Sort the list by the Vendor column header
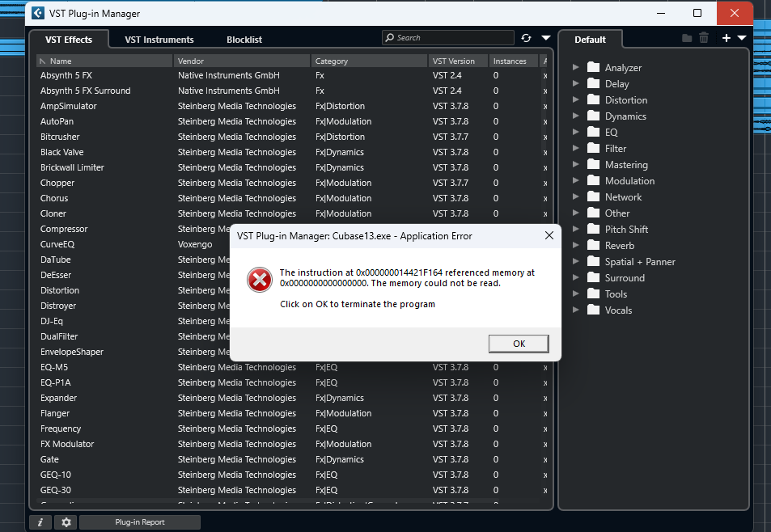771x532 pixels. (x=242, y=61)
